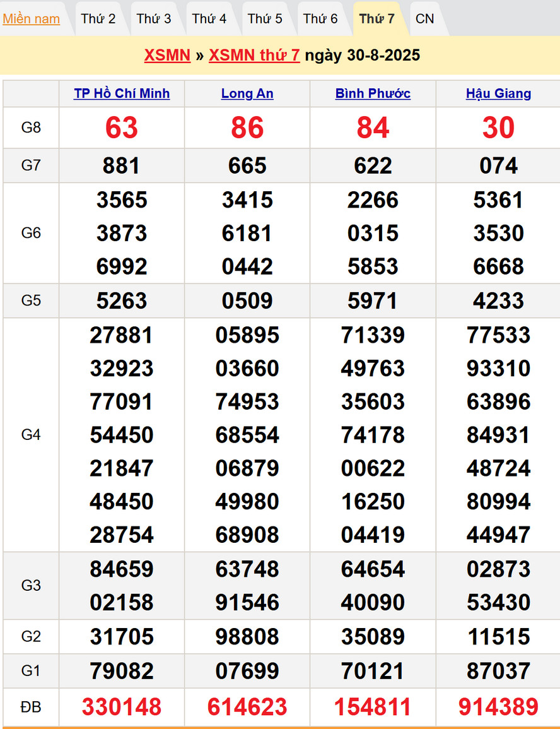Follow the Hậu Giang province link
560x729 pixels.
pos(498,93)
